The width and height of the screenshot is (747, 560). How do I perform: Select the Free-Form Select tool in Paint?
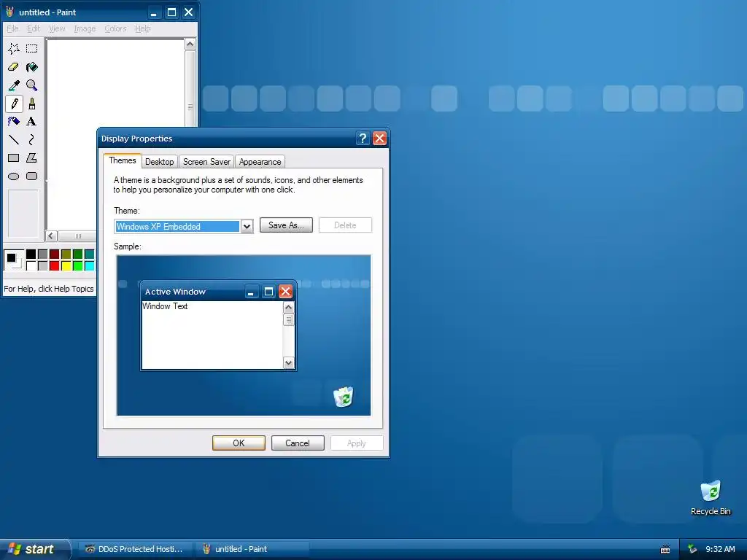click(x=14, y=49)
